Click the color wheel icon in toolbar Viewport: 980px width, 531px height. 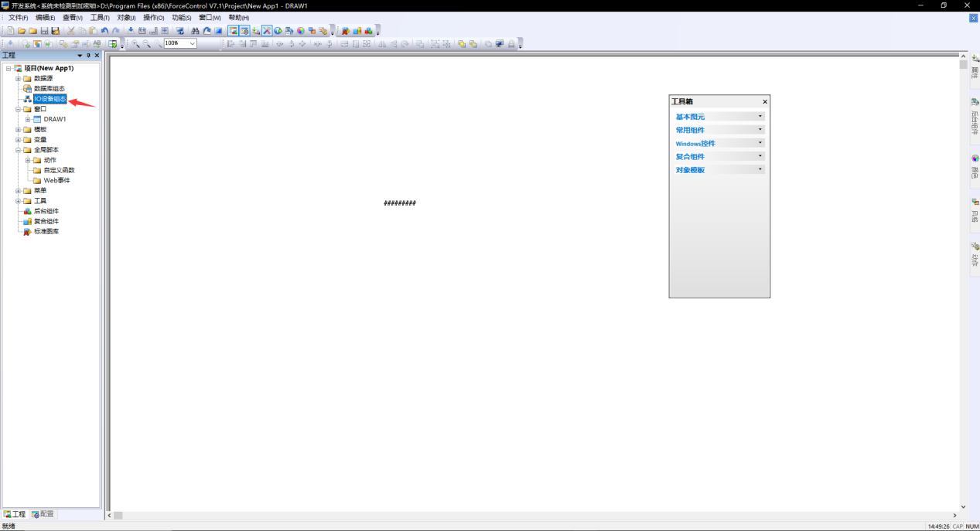tap(301, 31)
